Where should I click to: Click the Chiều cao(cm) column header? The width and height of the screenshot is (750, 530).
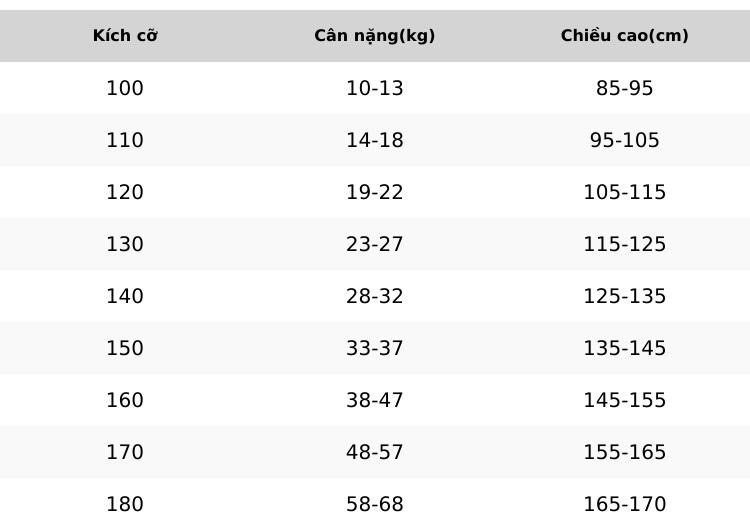pyautogui.click(x=625, y=36)
